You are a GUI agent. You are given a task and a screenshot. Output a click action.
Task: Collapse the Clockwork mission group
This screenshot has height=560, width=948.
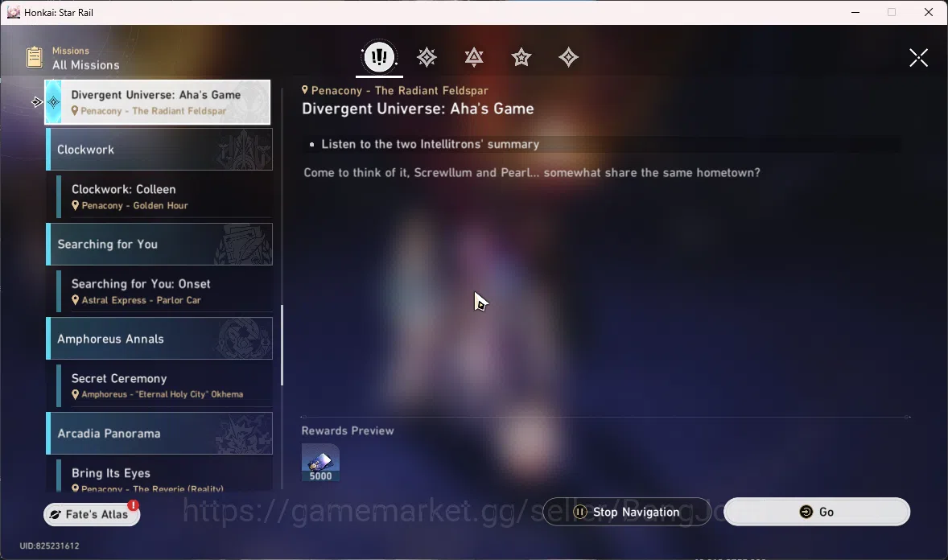coord(159,150)
